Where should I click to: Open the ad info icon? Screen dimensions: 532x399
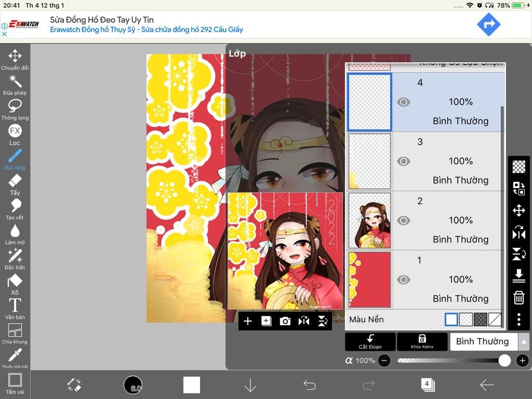coord(4,26)
